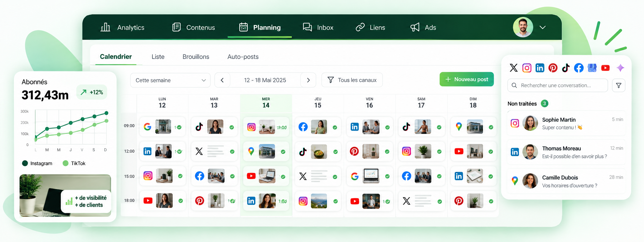
Task: Open the Tous les canaux filter
Action: point(352,80)
